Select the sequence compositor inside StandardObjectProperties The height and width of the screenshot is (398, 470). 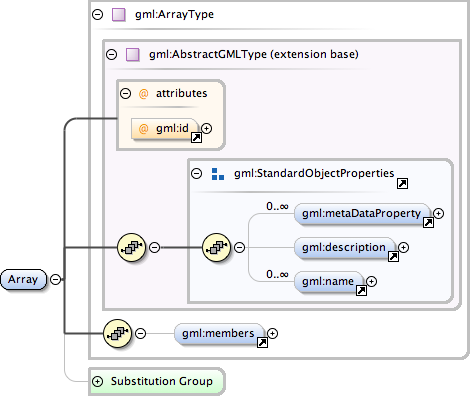tap(217, 247)
